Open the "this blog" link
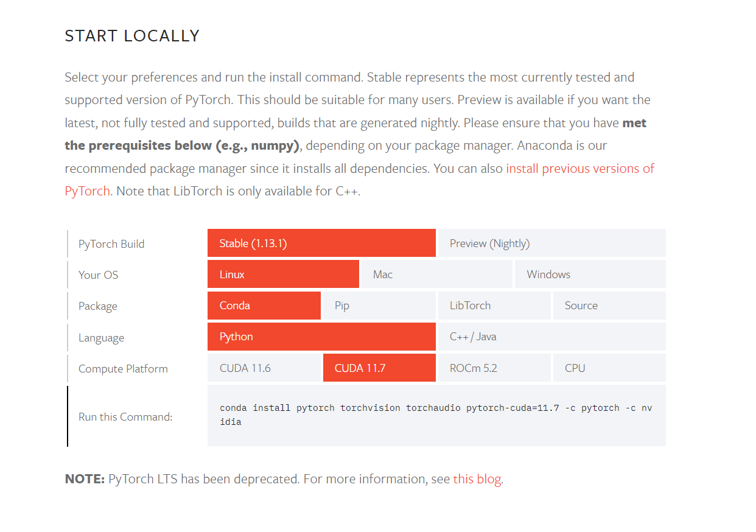The height and width of the screenshot is (532, 756). tap(477, 479)
